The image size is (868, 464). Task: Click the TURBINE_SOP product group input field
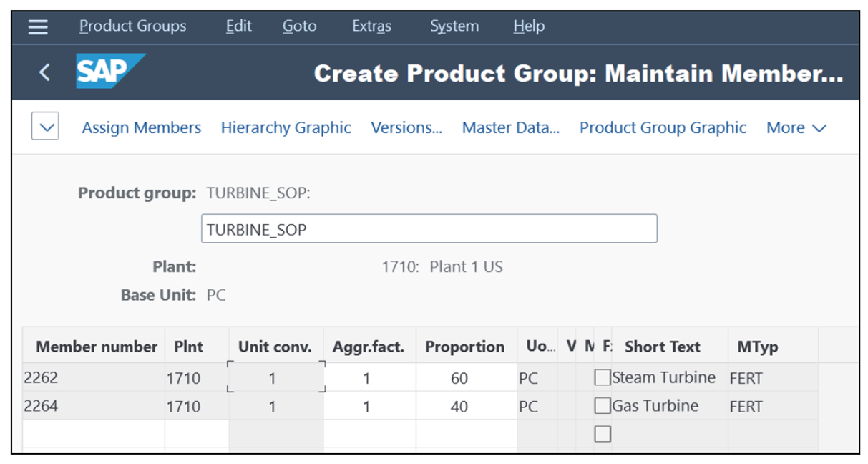pos(429,228)
